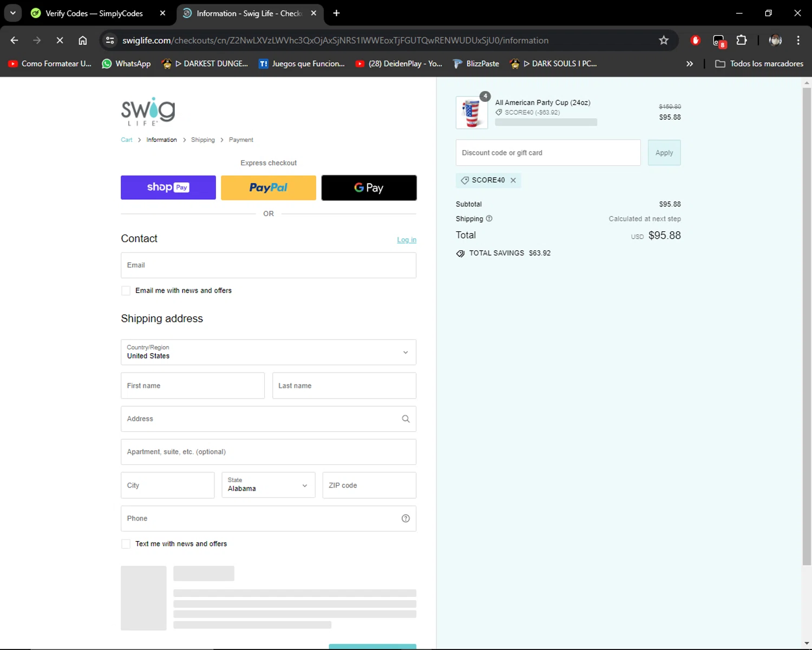Viewport: 812px width, 650px height.
Task: Open WhatsApp bookmark
Action: (127, 63)
